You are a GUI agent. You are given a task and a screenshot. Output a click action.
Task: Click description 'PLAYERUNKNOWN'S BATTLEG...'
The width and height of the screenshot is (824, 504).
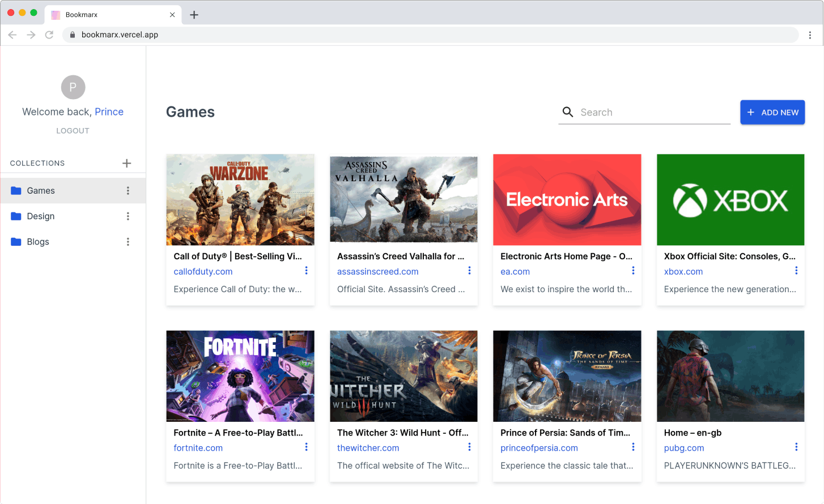[x=730, y=465]
